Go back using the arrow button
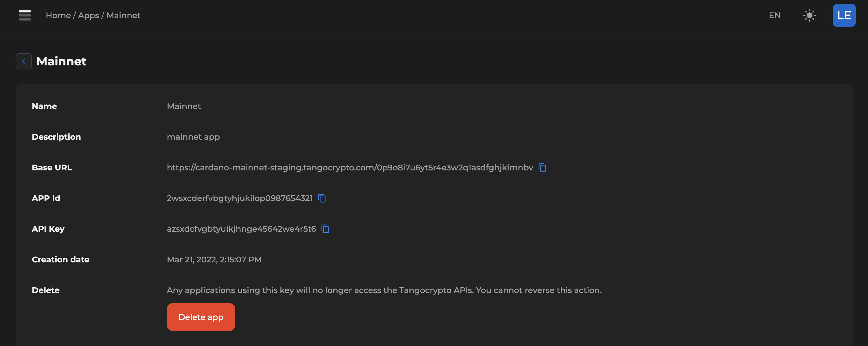This screenshot has width=868, height=346. point(24,61)
